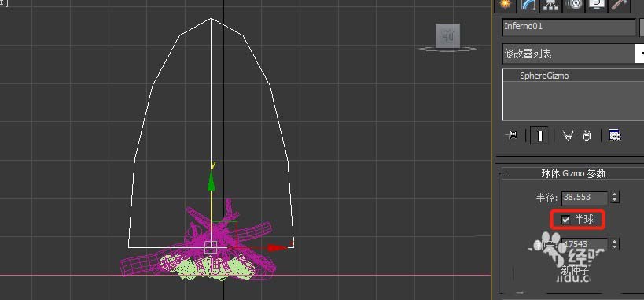
Task: Click the Inferno01 object name field
Action: (x=569, y=27)
